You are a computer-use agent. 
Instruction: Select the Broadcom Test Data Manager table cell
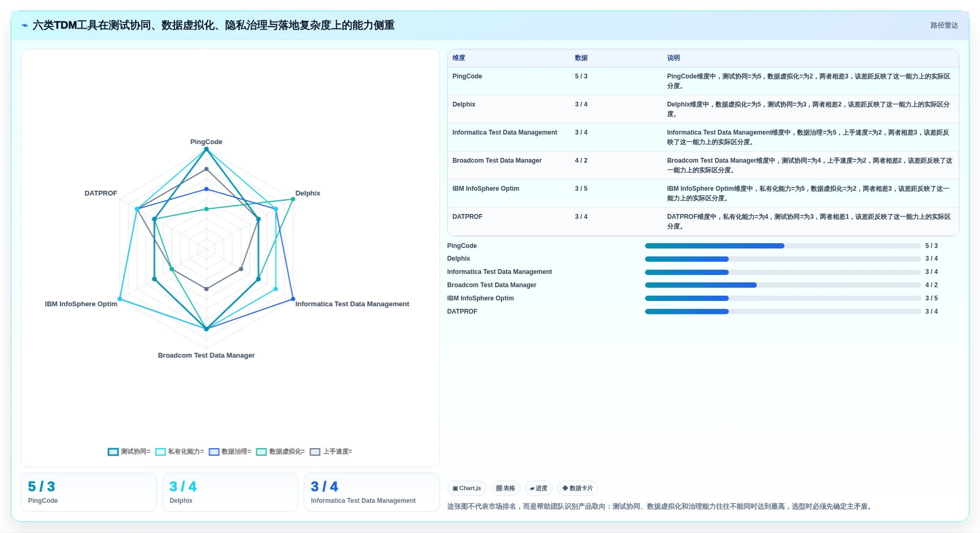[x=497, y=161]
